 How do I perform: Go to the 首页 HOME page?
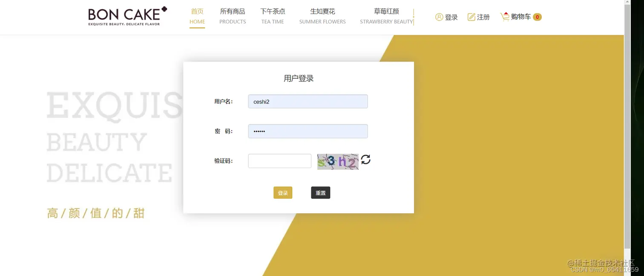tap(197, 16)
